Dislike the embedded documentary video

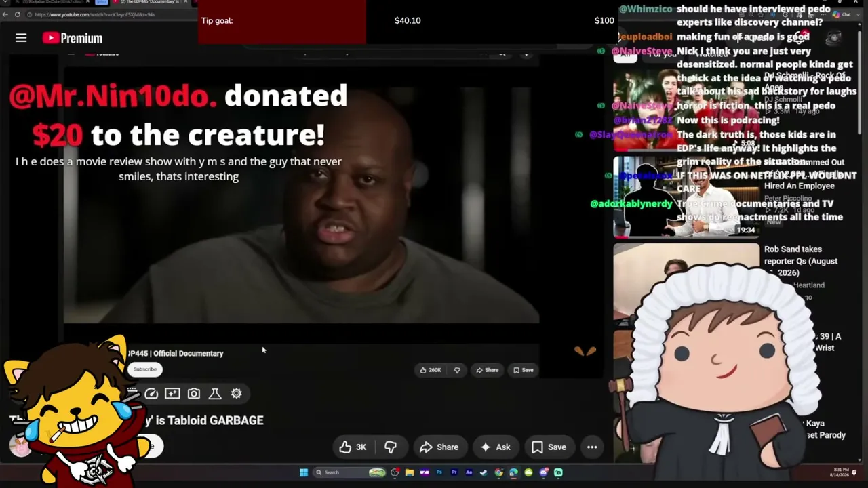tap(457, 370)
